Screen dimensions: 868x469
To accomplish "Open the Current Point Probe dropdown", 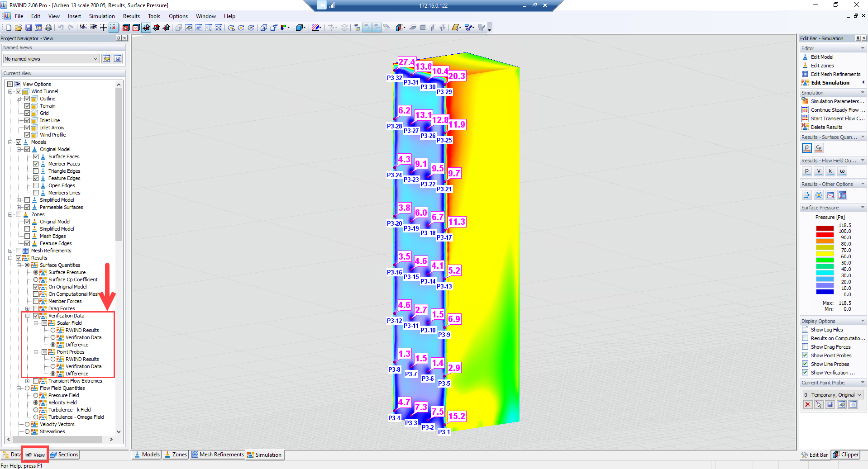I will [833, 395].
